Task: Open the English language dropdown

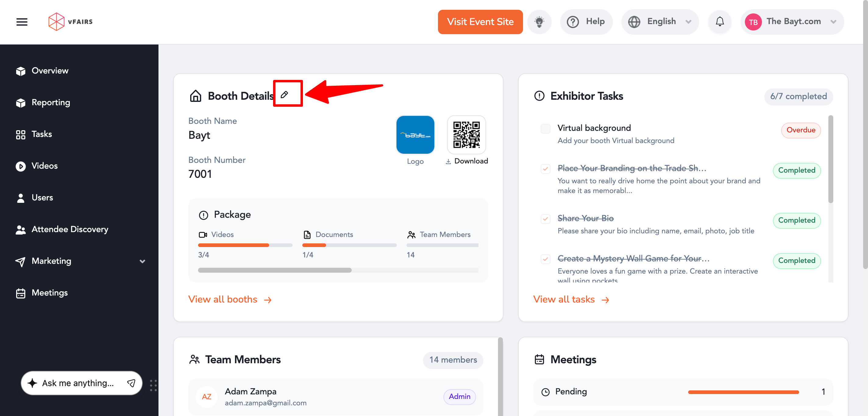Action: [x=660, y=22]
